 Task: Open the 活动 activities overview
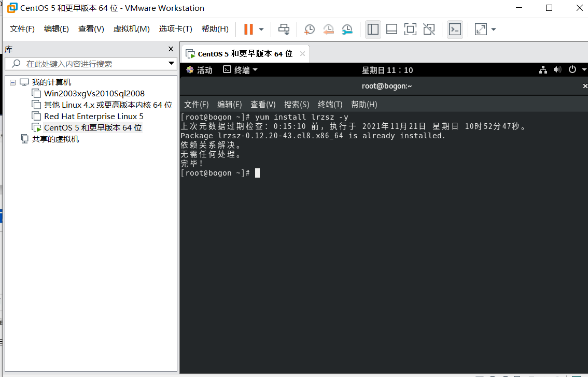coord(200,70)
